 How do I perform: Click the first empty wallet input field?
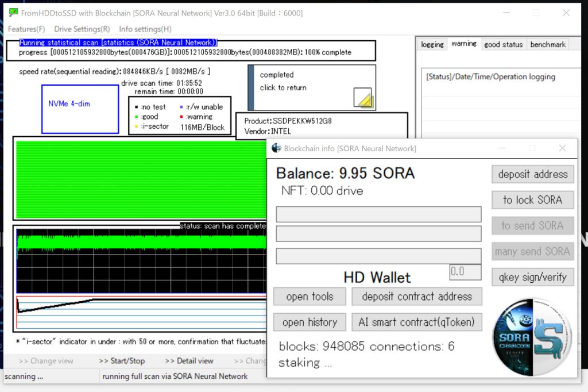coord(378,214)
